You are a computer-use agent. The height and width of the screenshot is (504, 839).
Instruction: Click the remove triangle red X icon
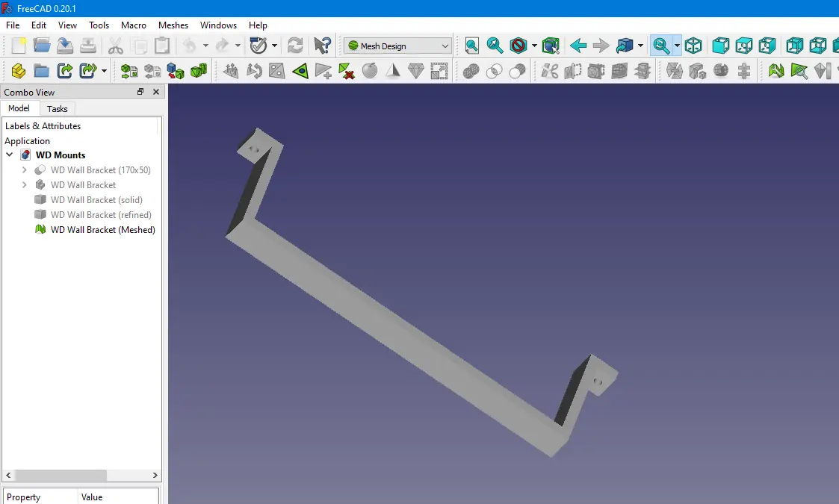pos(346,71)
